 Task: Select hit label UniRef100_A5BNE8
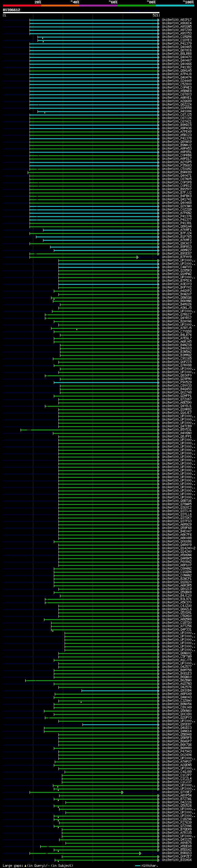pos(177,91)
